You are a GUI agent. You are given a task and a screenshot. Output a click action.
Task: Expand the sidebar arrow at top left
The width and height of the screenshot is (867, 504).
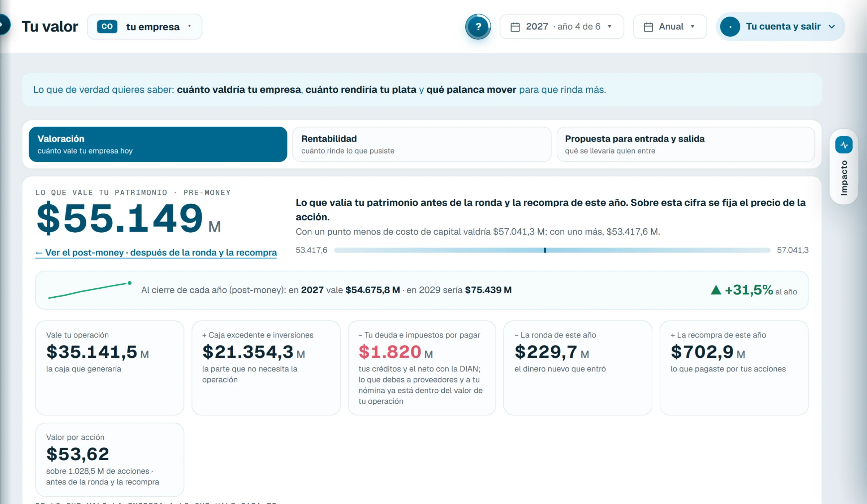click(4, 25)
